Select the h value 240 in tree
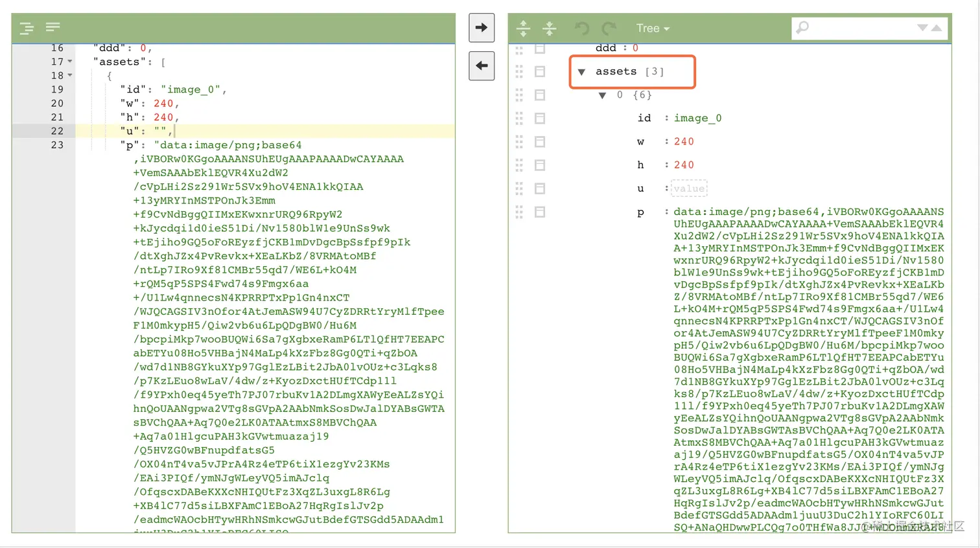 coord(684,165)
